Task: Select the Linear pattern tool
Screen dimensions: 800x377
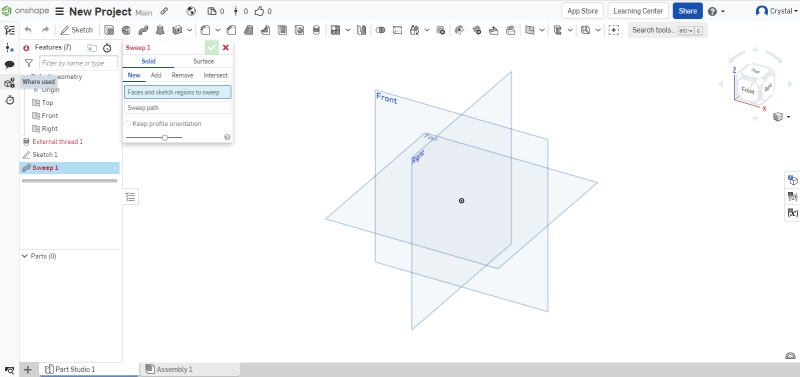Action: (x=335, y=30)
